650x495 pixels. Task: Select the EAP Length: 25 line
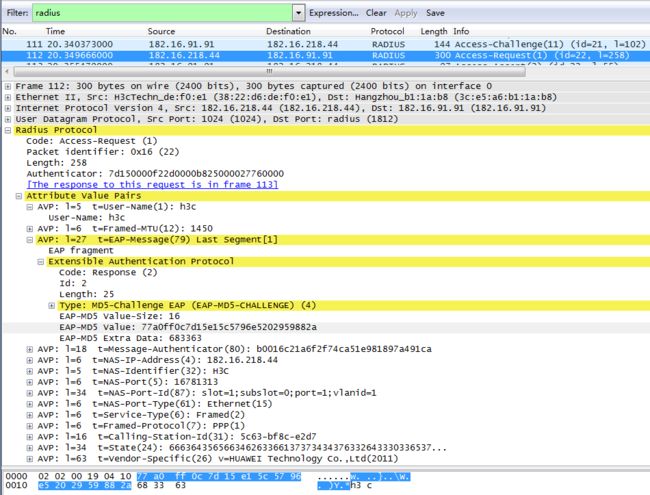coord(87,294)
